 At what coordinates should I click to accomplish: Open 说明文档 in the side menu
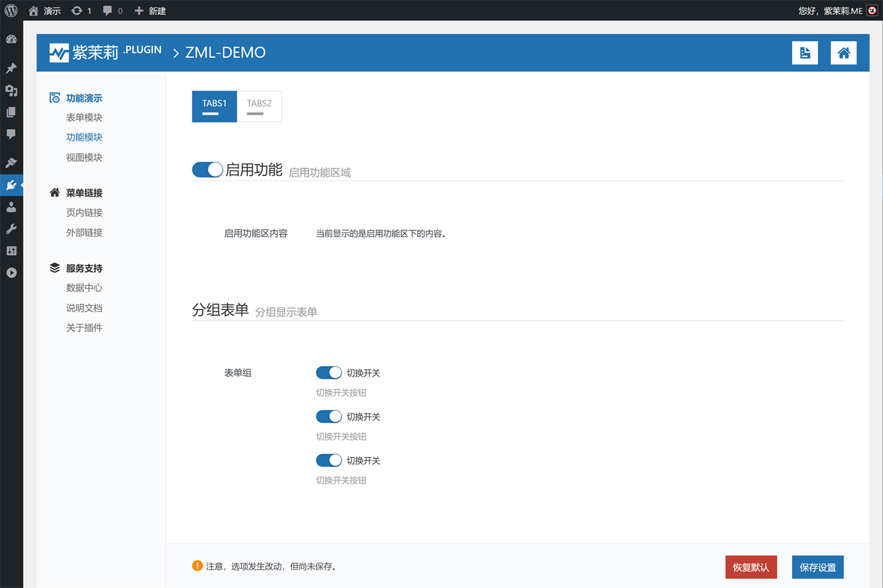tap(84, 308)
